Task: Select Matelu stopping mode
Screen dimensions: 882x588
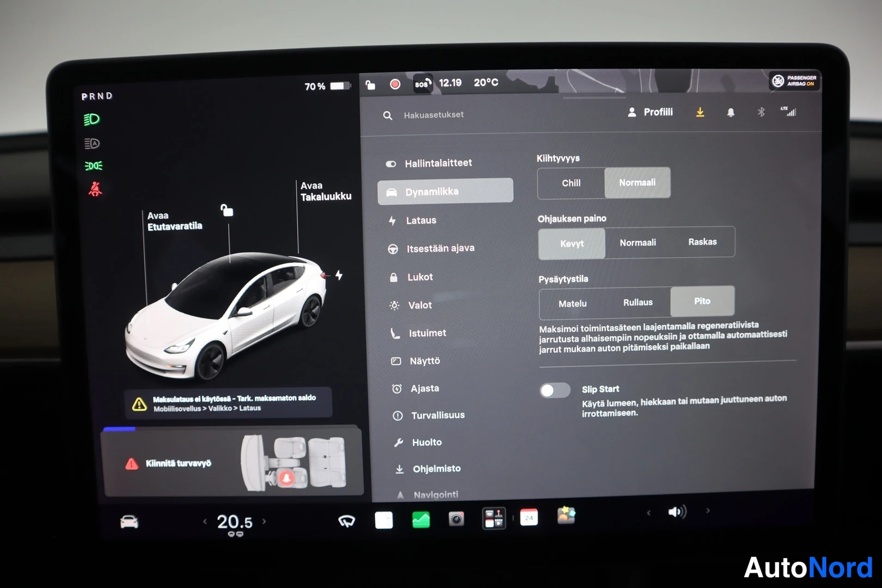Action: pos(572,304)
